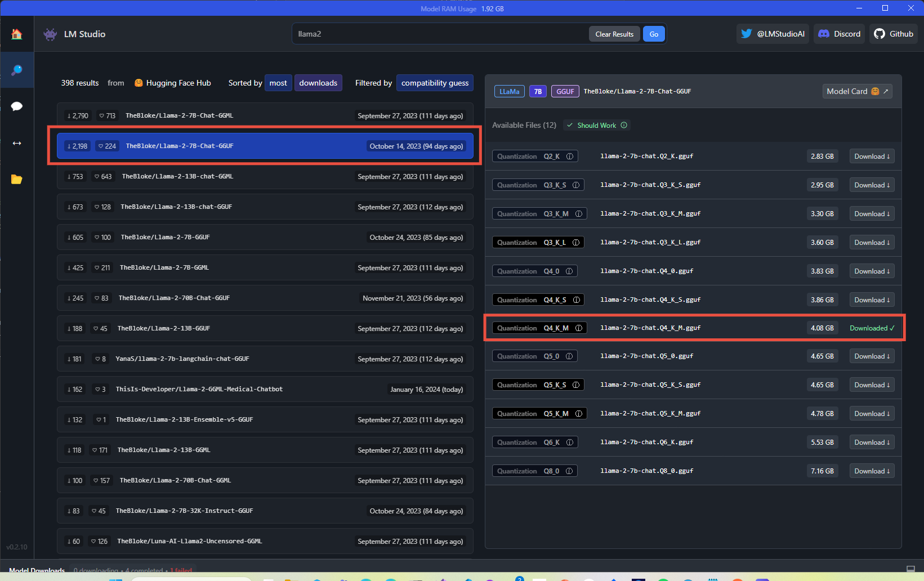
Task: Download llama-2-7b-chat.Q4_K_S.gguf
Action: (x=872, y=300)
